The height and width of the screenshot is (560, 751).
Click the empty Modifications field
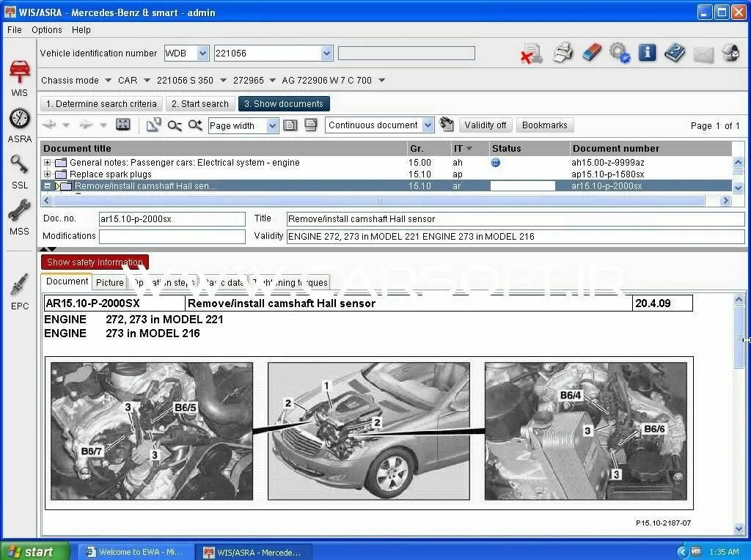(x=172, y=237)
